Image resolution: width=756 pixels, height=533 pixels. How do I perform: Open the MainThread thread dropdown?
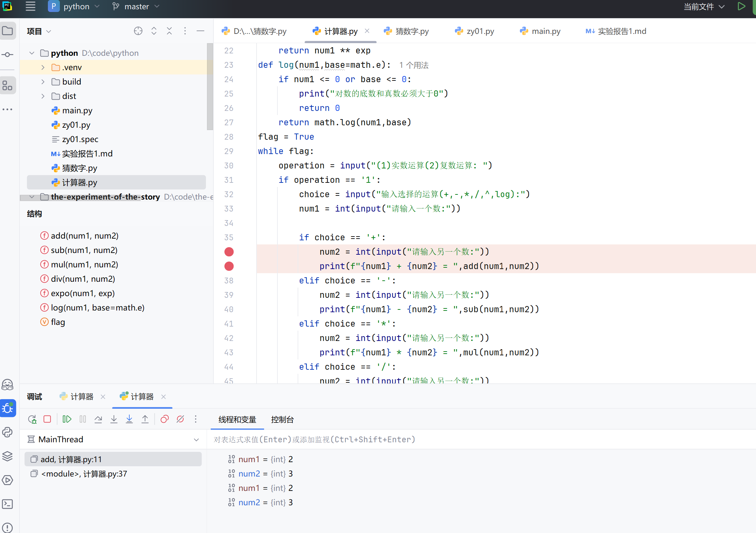point(196,440)
